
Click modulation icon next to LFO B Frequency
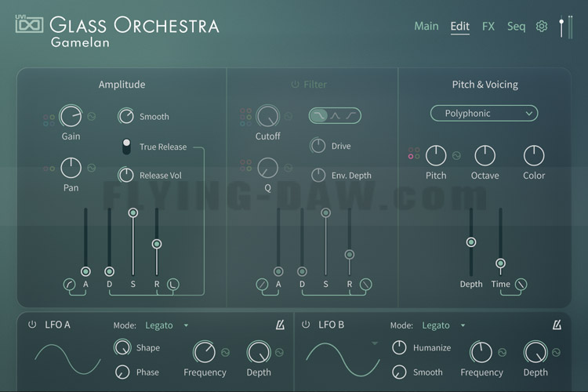[502, 352]
